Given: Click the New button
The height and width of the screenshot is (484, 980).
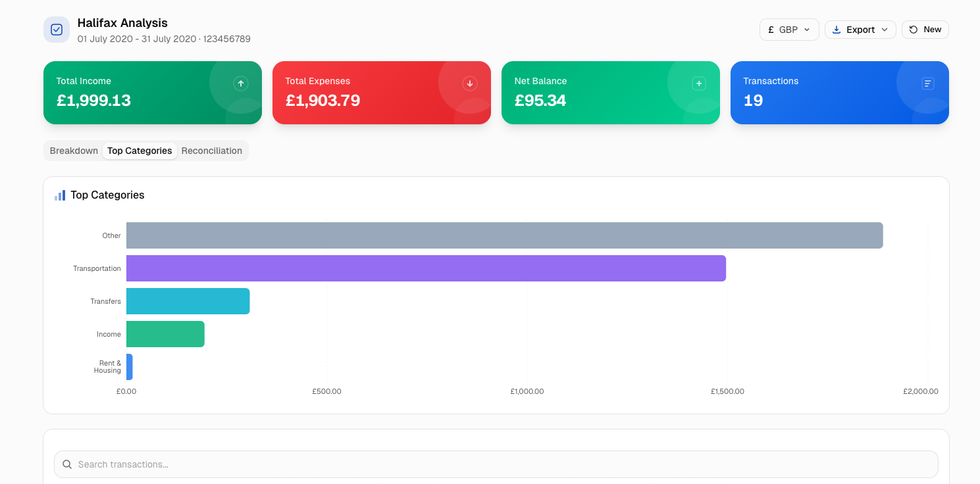Looking at the screenshot, I should [925, 30].
